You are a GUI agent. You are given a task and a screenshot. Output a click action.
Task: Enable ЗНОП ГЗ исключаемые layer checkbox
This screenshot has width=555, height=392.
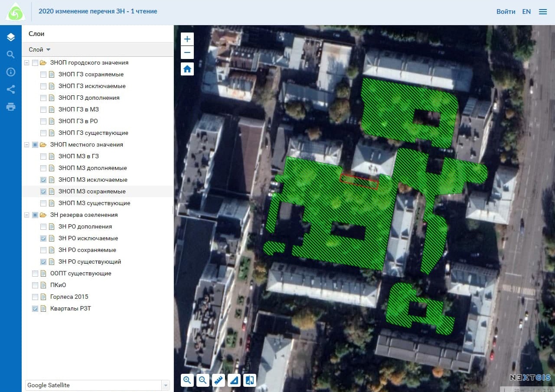coord(43,86)
